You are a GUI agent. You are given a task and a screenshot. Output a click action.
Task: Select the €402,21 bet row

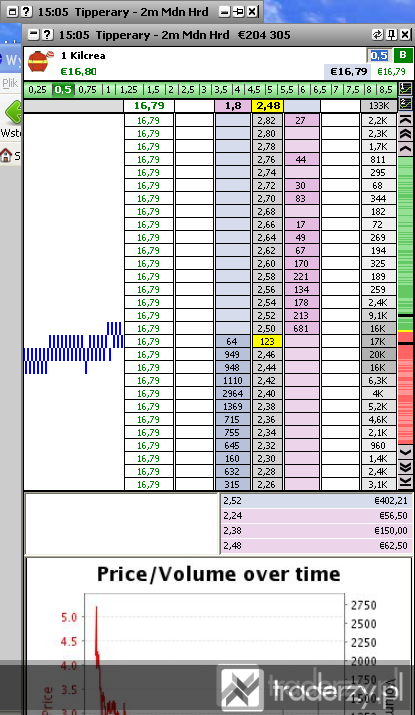316,500
